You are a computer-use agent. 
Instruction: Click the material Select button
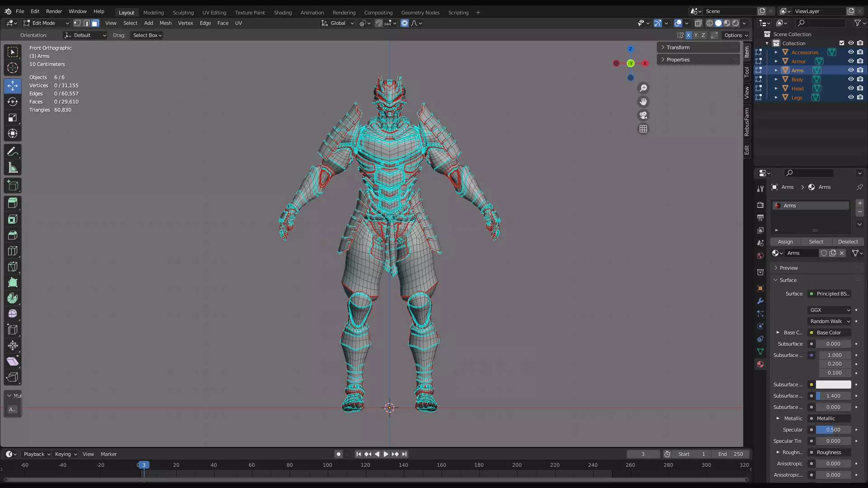[x=816, y=242]
